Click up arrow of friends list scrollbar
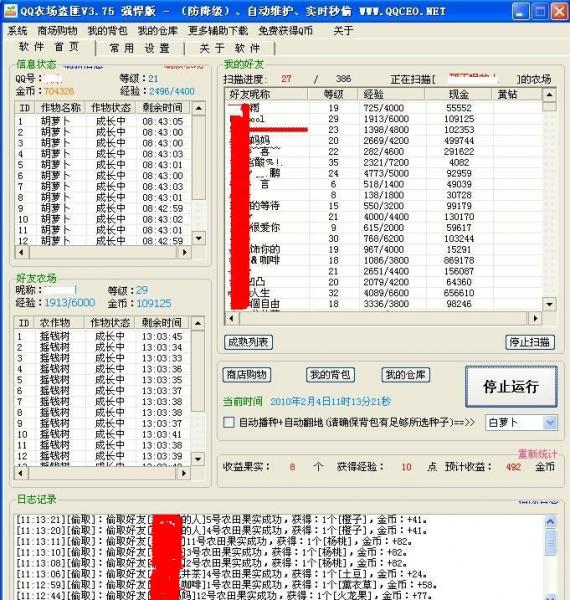This screenshot has width=570, height=600. click(549, 95)
